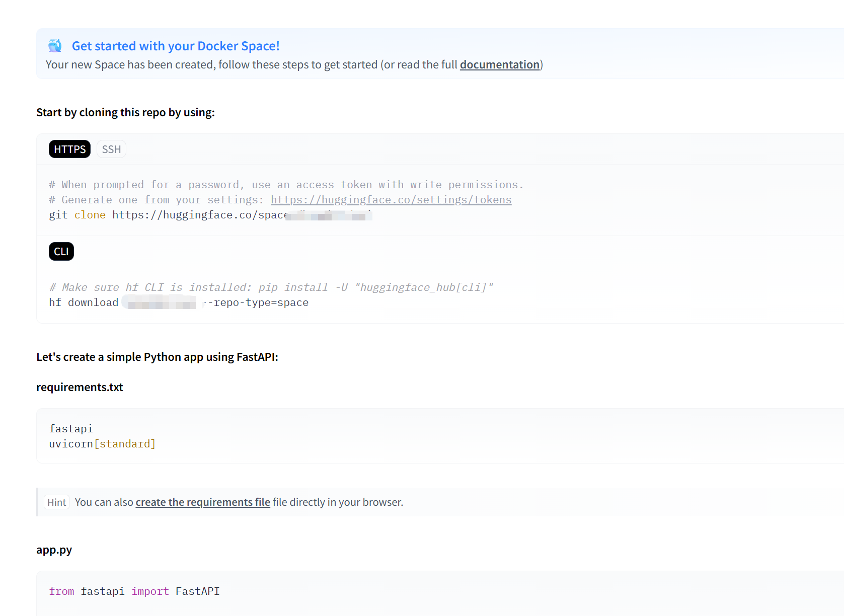Click the 'fastapi' line in requirements
This screenshot has width=844, height=616.
tap(71, 429)
